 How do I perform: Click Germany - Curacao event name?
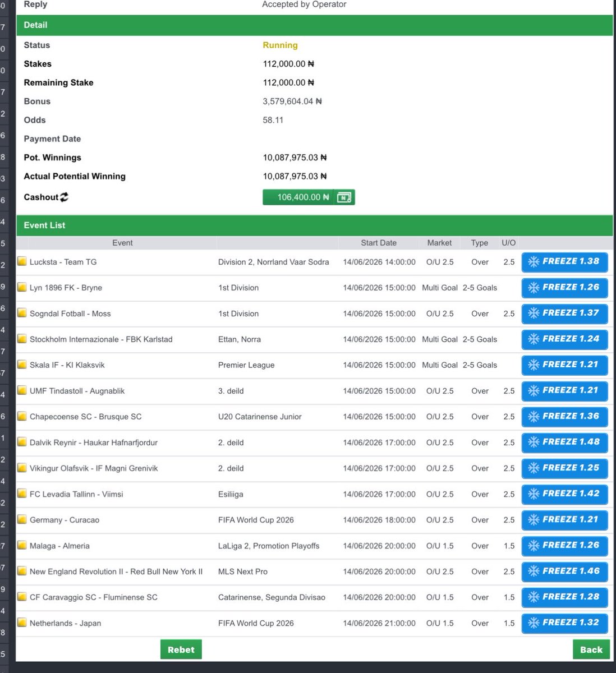(65, 520)
